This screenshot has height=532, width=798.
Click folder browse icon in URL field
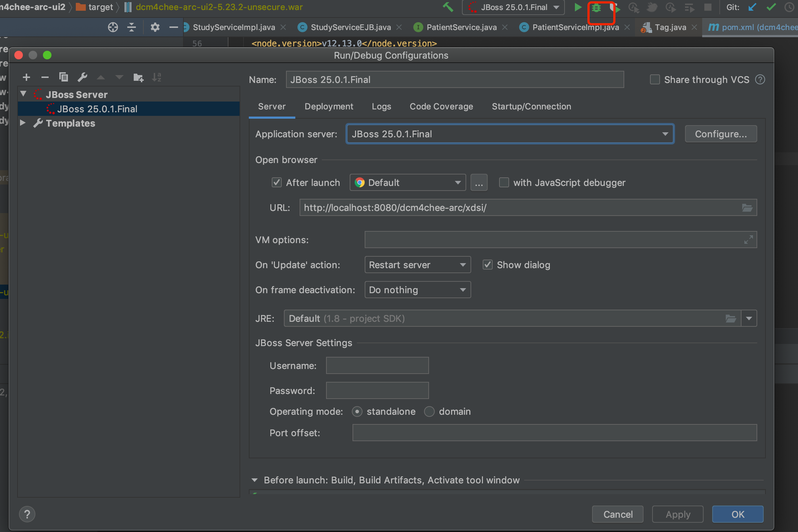(x=747, y=208)
